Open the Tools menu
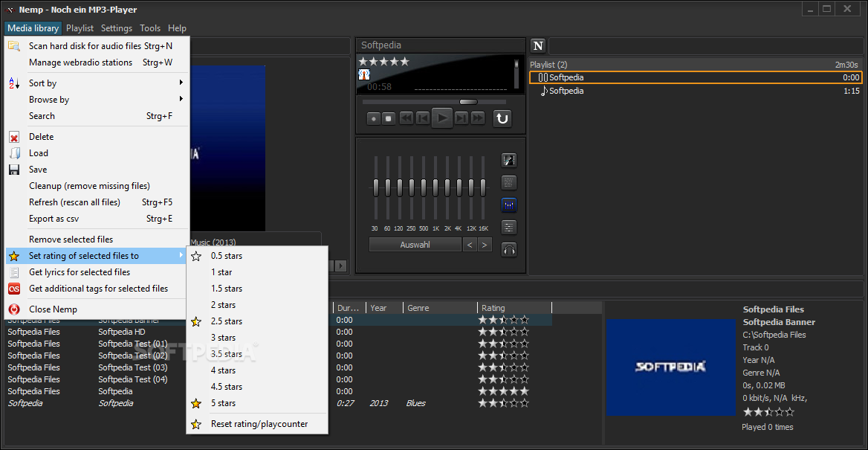The width and height of the screenshot is (868, 450). click(x=150, y=28)
